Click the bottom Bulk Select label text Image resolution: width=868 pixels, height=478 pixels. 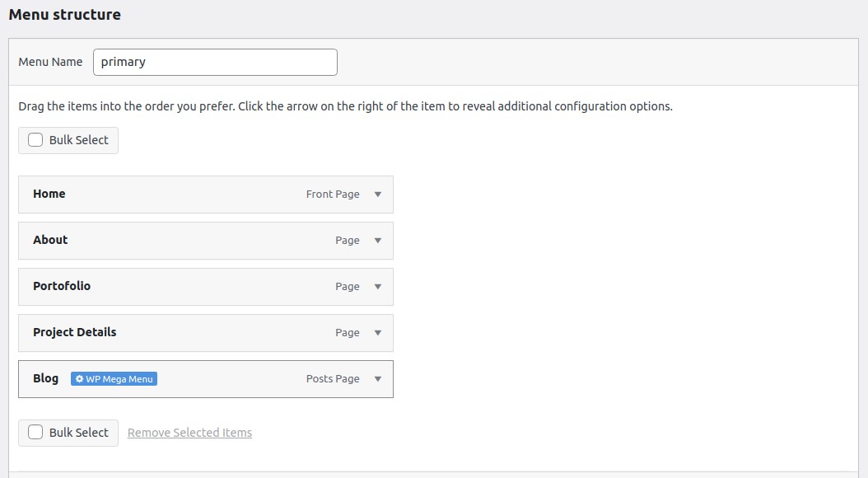coord(79,433)
